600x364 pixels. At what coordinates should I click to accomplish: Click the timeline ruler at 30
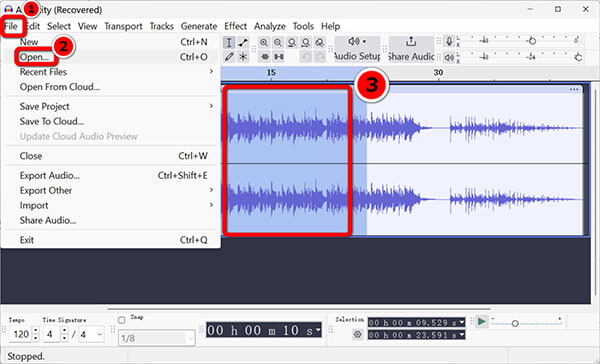click(x=438, y=72)
